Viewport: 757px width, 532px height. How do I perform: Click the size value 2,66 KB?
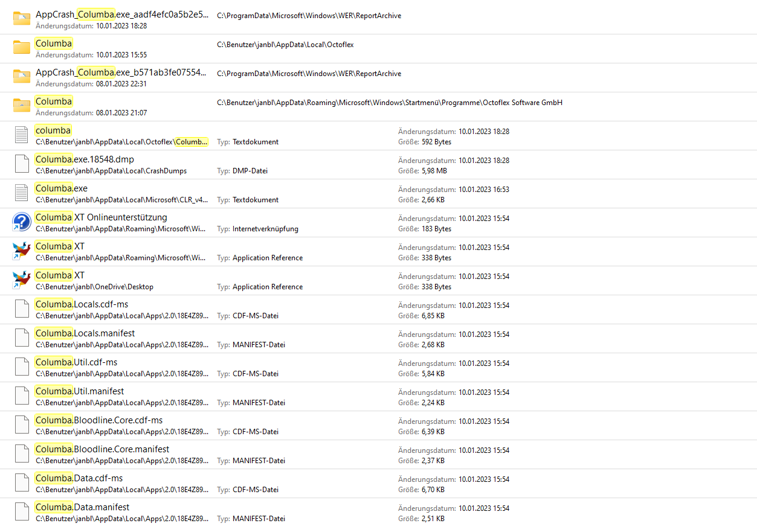coord(433,200)
